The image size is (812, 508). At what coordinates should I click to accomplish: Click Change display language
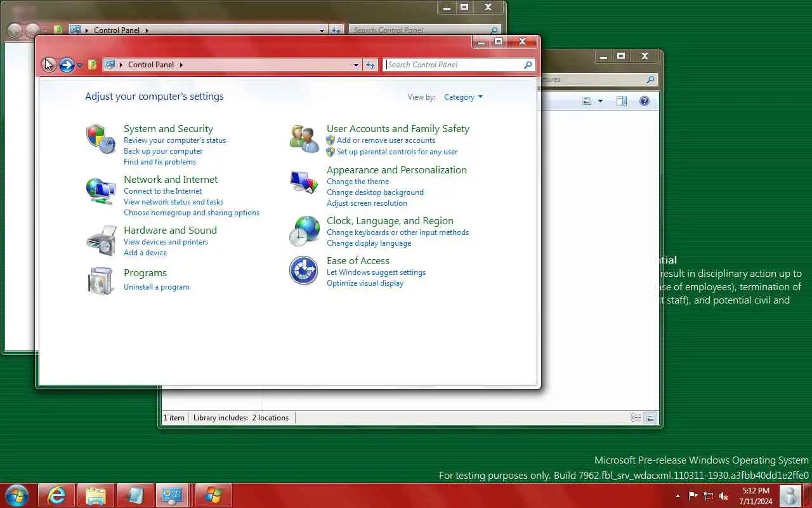point(369,243)
